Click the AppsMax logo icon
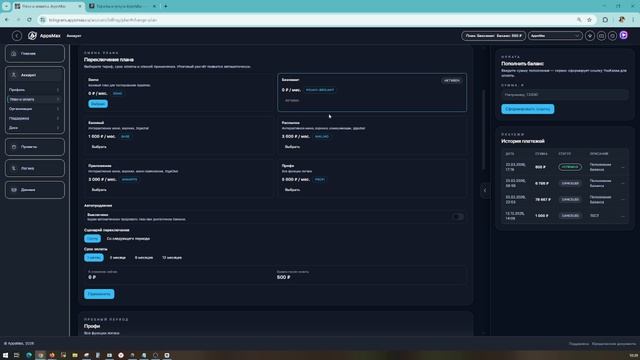The height and width of the screenshot is (360, 640). coord(32,36)
